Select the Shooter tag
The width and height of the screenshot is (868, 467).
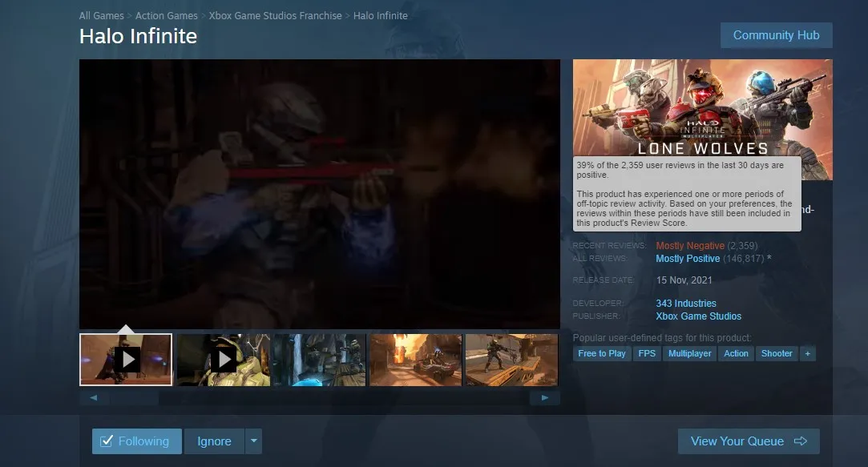777,353
